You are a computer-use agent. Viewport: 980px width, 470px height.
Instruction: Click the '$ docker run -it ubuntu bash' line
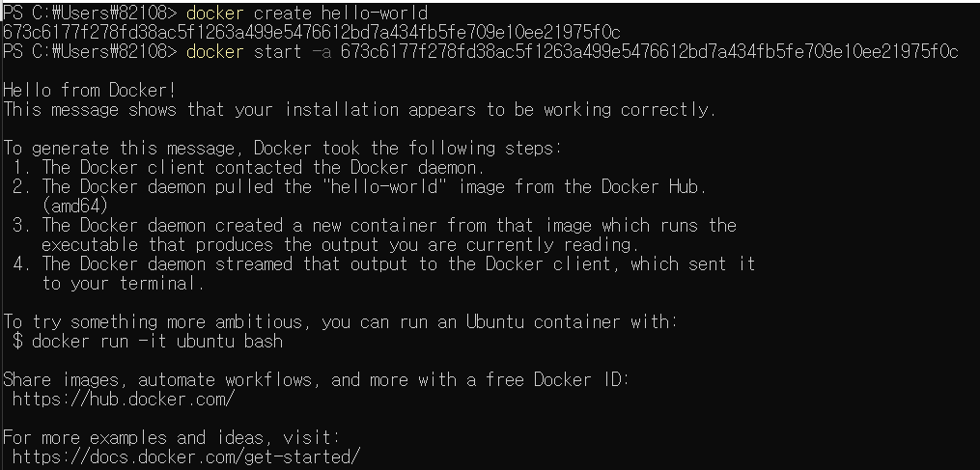(148, 342)
